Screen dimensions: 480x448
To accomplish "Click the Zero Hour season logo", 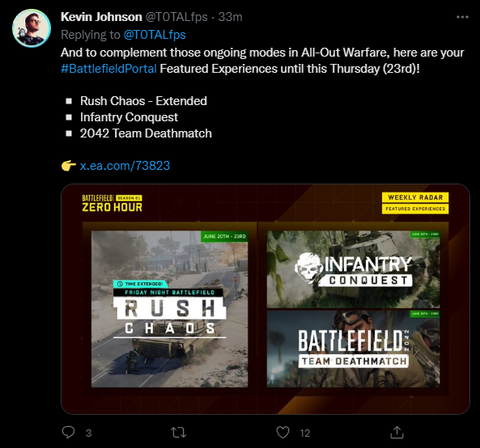I will 112,203.
